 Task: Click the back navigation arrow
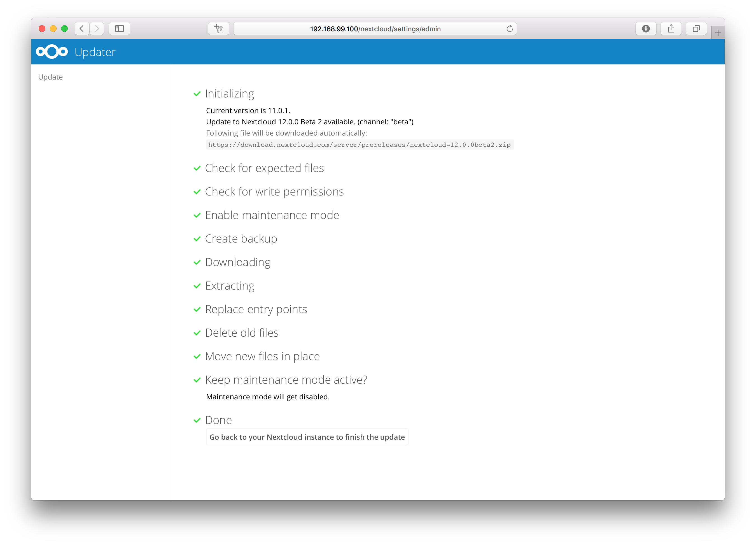point(82,28)
